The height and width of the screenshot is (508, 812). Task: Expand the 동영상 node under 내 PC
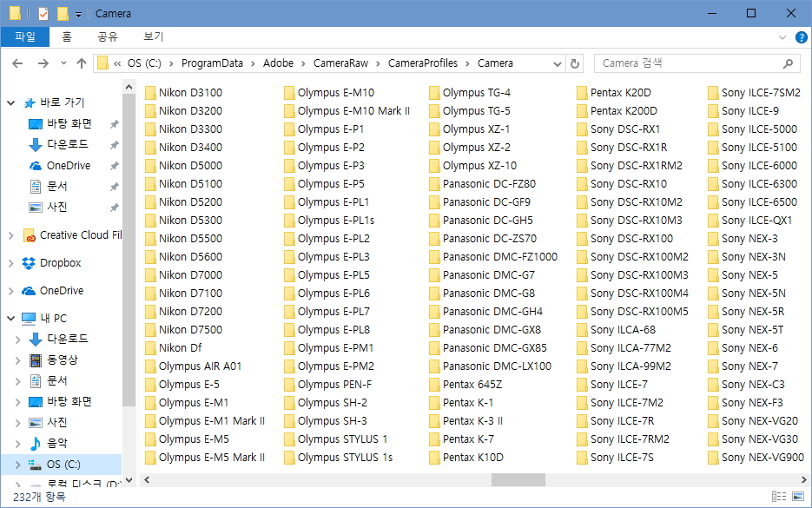[x=18, y=360]
